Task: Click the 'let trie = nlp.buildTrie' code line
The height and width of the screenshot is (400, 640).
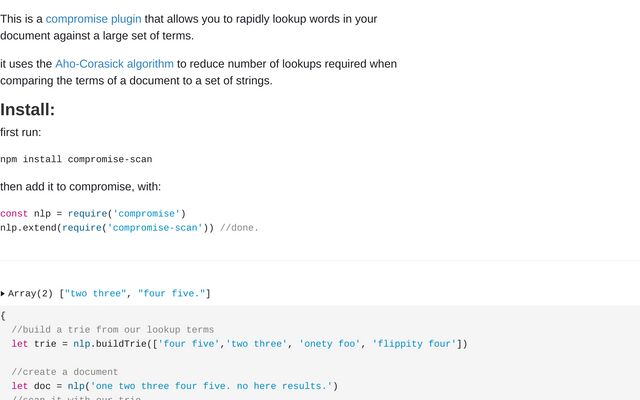Action: [x=239, y=344]
